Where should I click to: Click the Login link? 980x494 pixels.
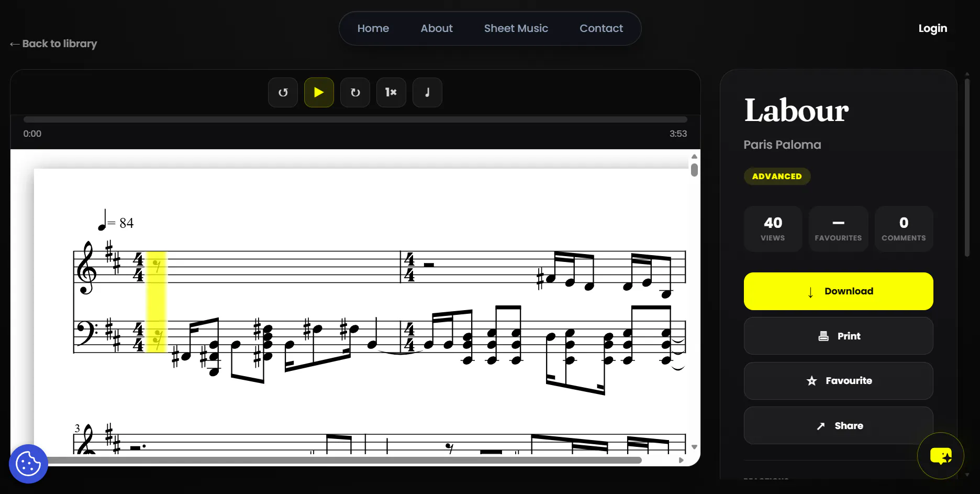tap(933, 28)
